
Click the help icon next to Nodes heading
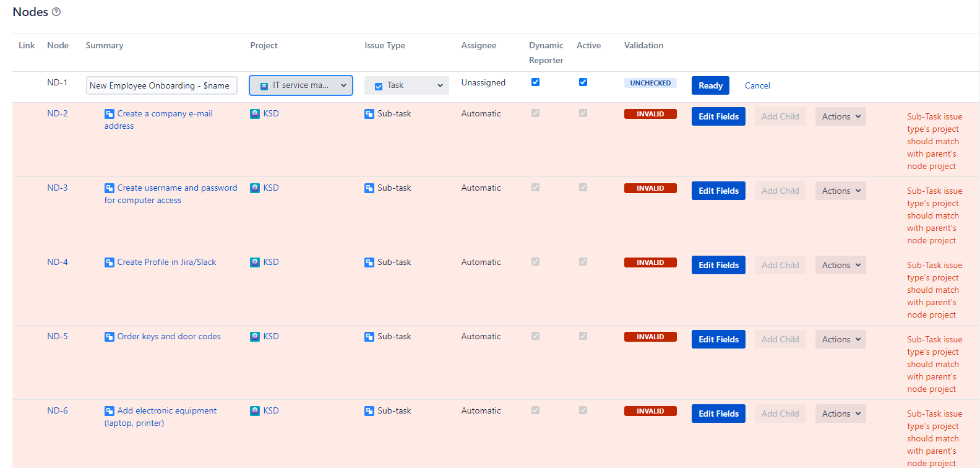pos(56,12)
